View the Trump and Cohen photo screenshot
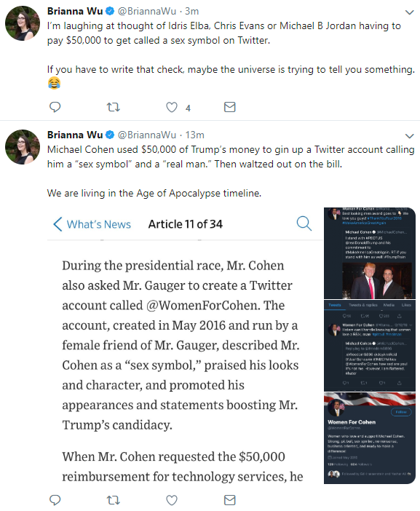The width and height of the screenshot is (420, 511). [370, 253]
